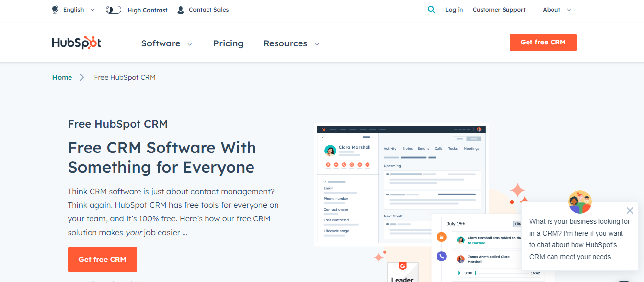This screenshot has height=282, width=644.
Task: Click the globe language icon
Action: [x=55, y=10]
